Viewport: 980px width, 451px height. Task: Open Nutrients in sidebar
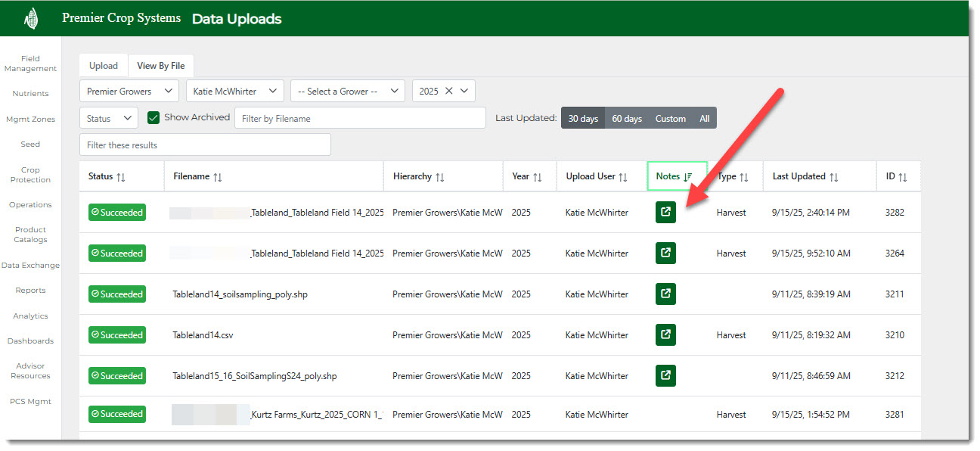(x=30, y=94)
